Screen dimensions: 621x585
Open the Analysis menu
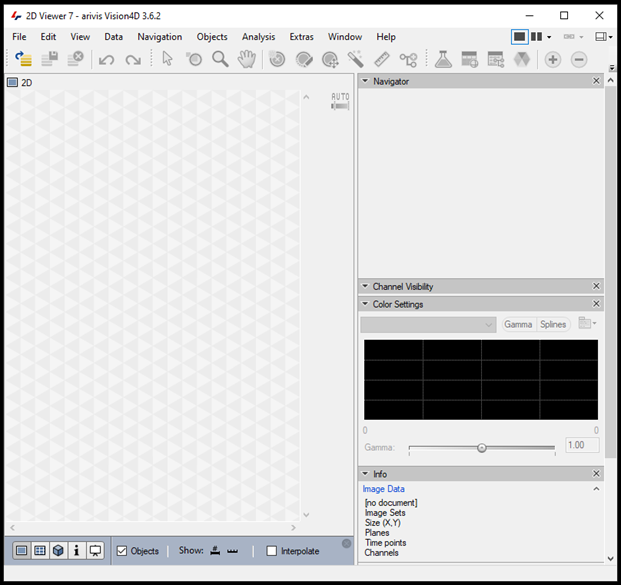click(258, 37)
